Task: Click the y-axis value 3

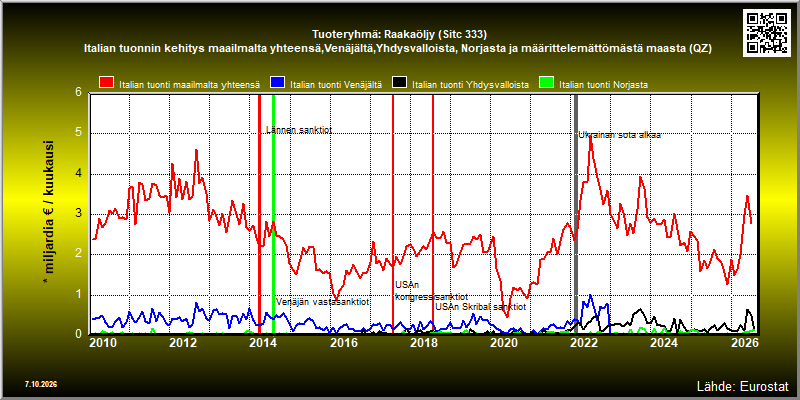Action: pyautogui.click(x=79, y=214)
